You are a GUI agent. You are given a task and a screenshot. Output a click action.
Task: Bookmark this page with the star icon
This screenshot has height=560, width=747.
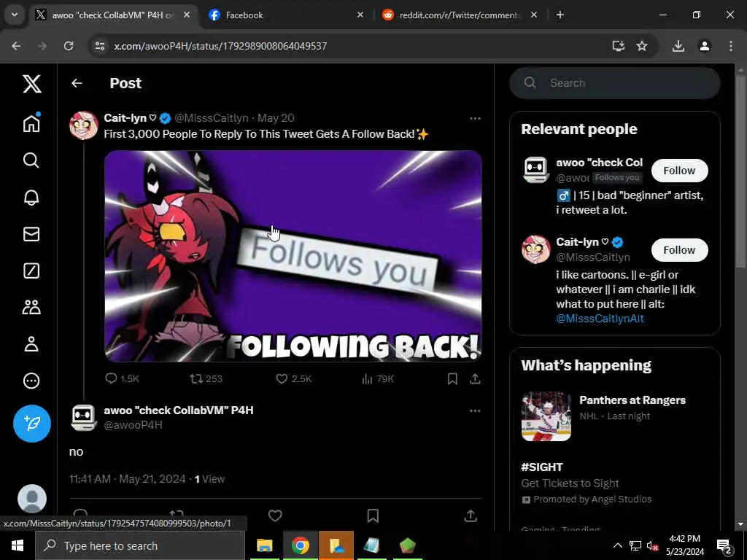pyautogui.click(x=642, y=46)
